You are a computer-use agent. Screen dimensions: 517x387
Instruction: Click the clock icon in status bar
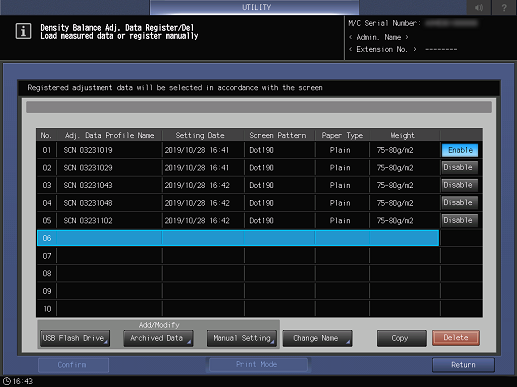[x=7, y=381]
